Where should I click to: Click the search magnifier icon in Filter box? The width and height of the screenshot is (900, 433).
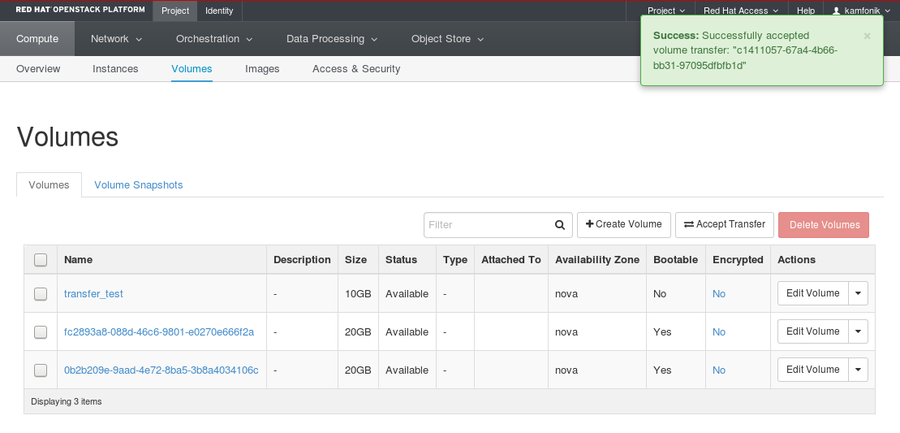[x=560, y=225]
